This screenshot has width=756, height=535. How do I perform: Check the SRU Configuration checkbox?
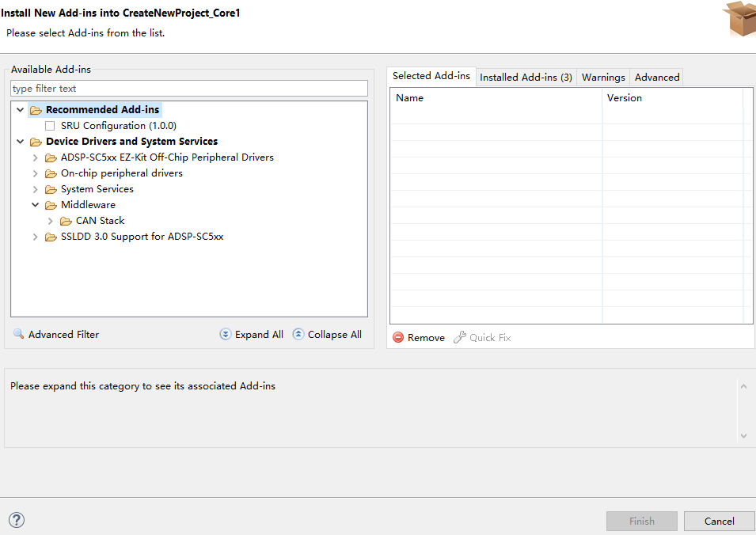point(49,125)
